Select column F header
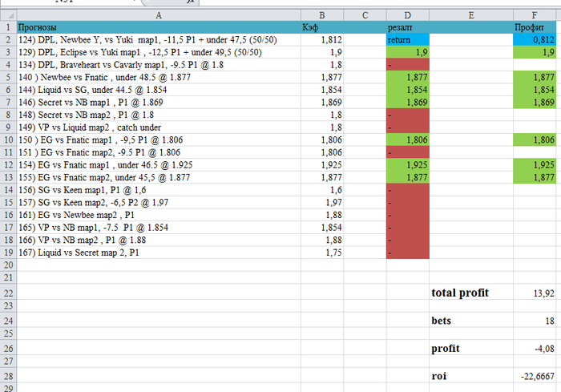 535,15
